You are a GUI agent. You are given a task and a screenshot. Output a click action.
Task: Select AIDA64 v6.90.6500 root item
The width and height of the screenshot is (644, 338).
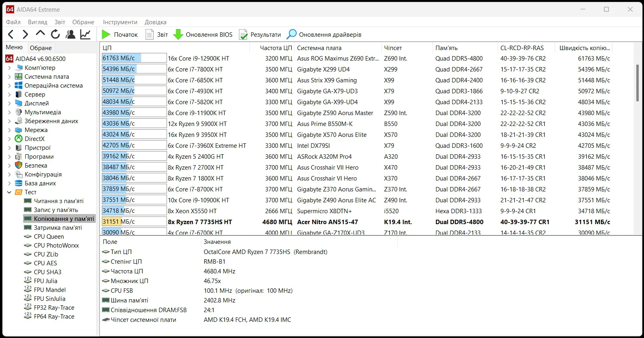(x=36, y=59)
